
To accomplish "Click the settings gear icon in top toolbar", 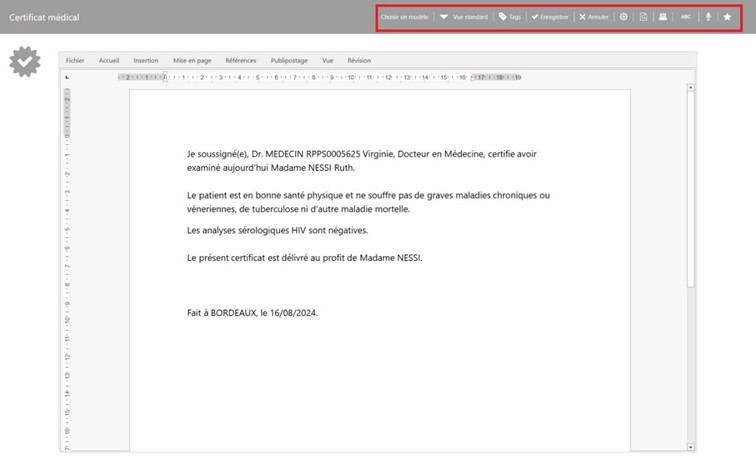I will pyautogui.click(x=624, y=17).
